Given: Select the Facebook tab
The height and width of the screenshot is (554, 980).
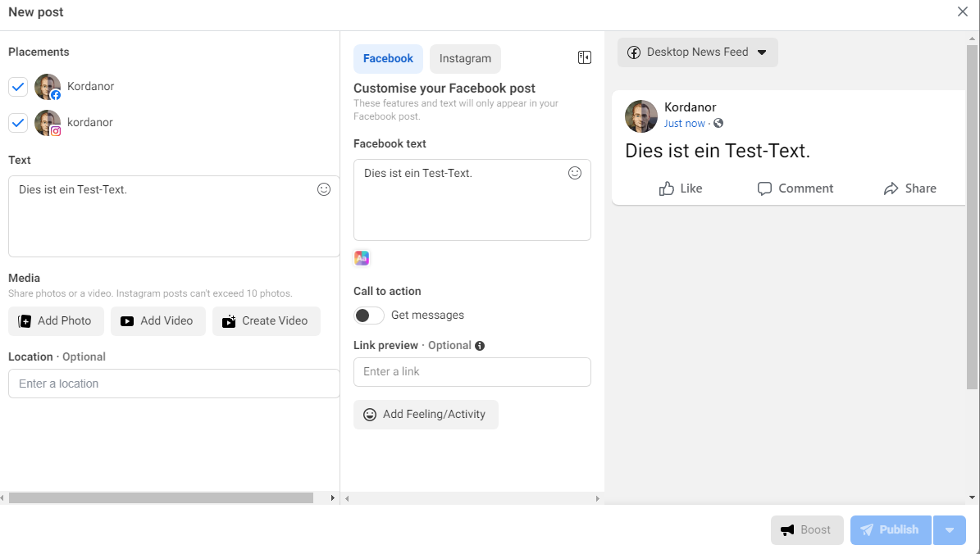Looking at the screenshot, I should [388, 59].
